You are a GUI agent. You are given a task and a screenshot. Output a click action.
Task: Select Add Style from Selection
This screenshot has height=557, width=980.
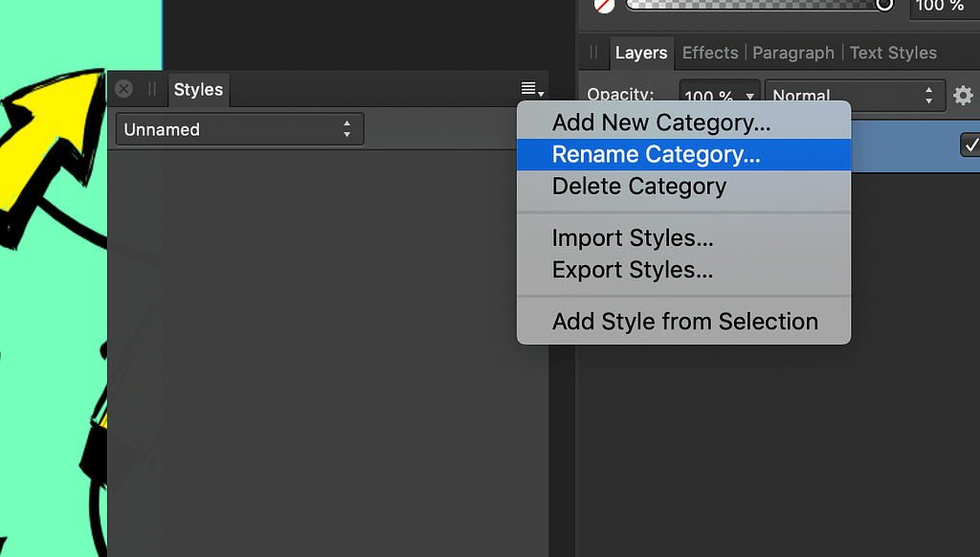683,322
